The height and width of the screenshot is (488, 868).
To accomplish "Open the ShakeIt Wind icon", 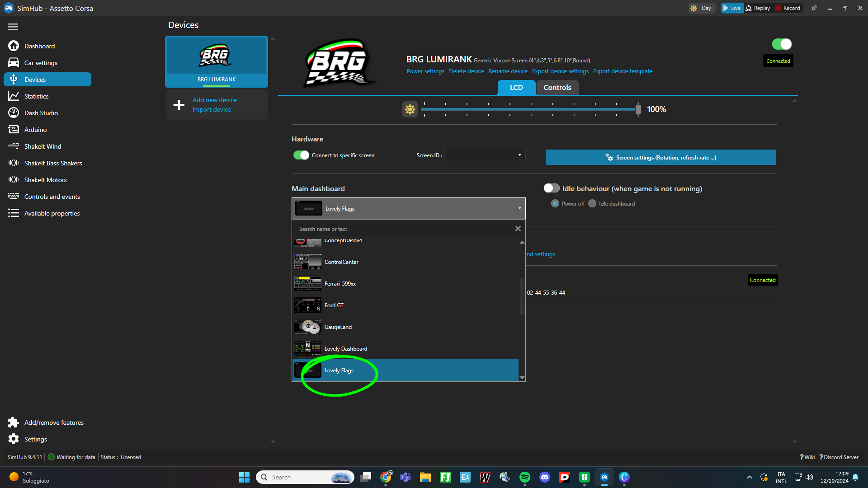I will coord(14,146).
